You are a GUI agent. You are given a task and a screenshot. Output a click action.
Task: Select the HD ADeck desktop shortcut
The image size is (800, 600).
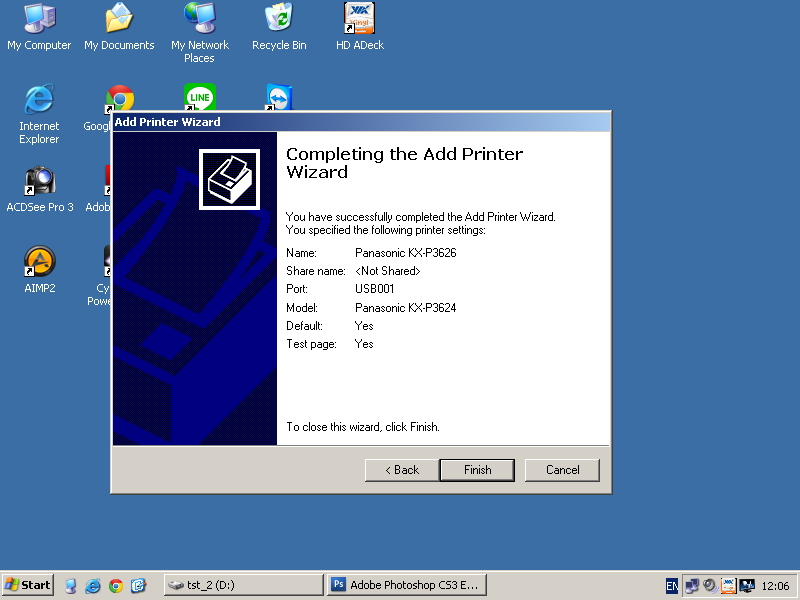(360, 28)
